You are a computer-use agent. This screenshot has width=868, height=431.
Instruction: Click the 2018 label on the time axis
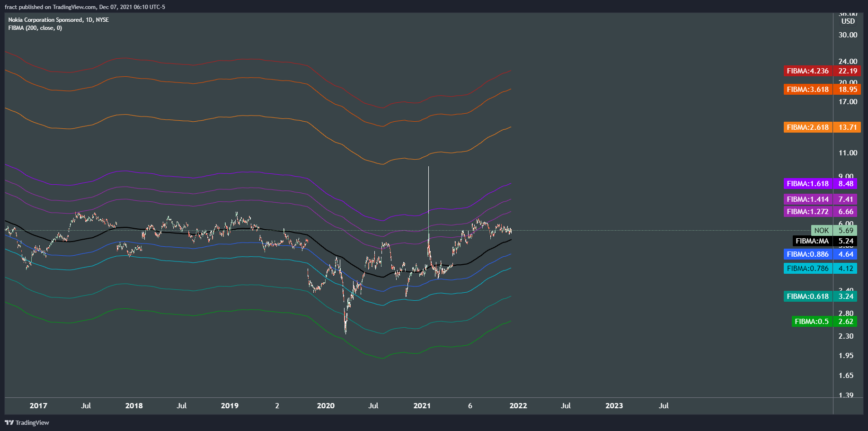pos(134,406)
